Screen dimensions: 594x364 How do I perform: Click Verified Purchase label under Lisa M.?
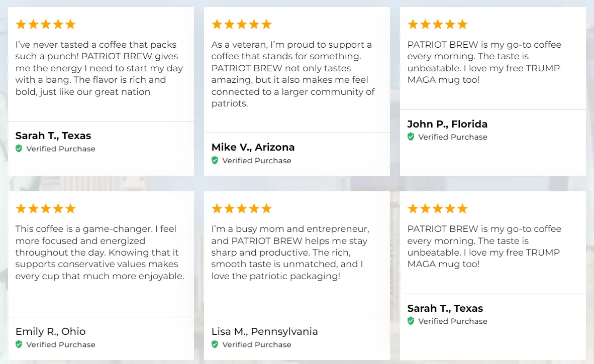click(x=257, y=345)
